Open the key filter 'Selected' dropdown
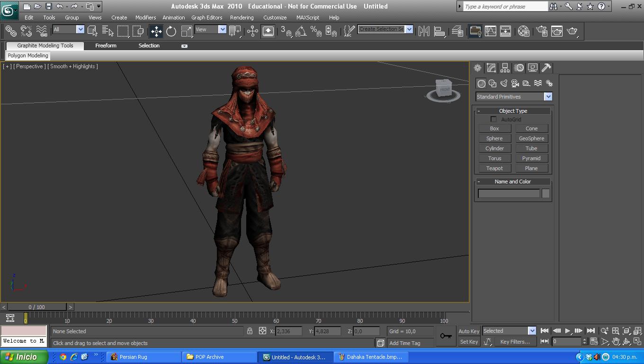Image resolution: width=644 pixels, height=364 pixels. [532, 331]
